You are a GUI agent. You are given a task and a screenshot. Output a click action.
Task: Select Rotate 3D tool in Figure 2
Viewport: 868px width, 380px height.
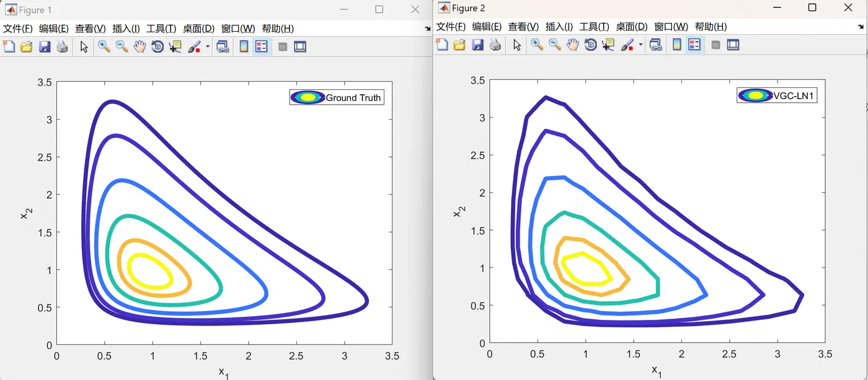[x=590, y=45]
